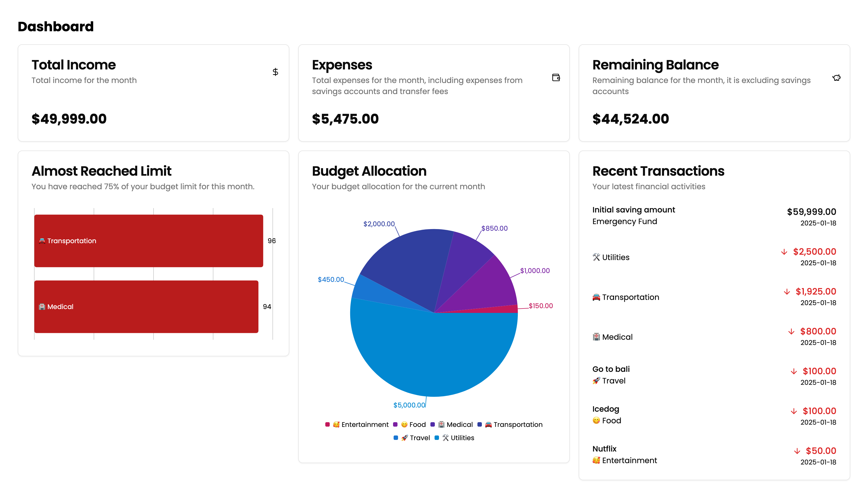Click the Travel legend color swatch
The image size is (868, 498).
(x=396, y=438)
